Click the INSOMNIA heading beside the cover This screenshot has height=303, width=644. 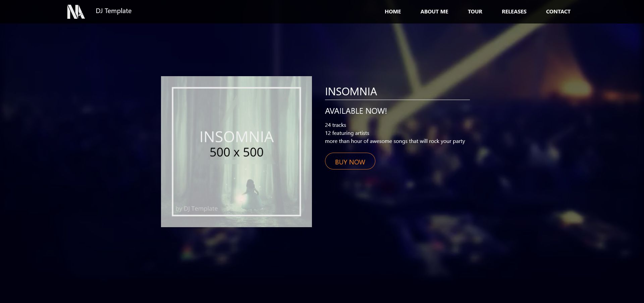[x=351, y=91]
